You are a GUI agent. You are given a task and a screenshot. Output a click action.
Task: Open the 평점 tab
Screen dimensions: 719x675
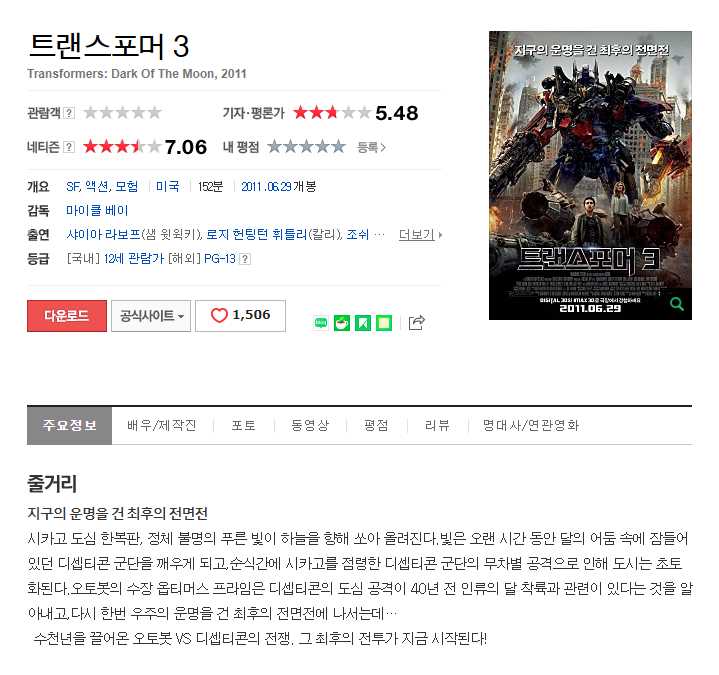click(x=376, y=425)
